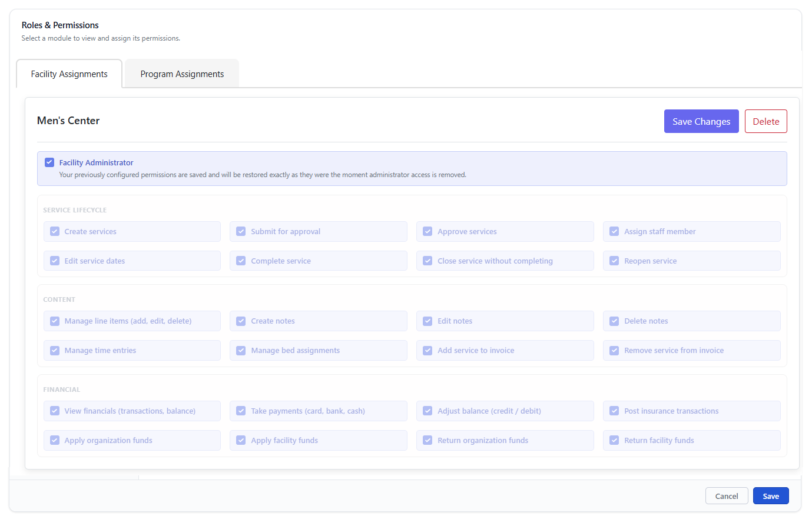Click the blue Save button
812x526 pixels.
[771, 496]
